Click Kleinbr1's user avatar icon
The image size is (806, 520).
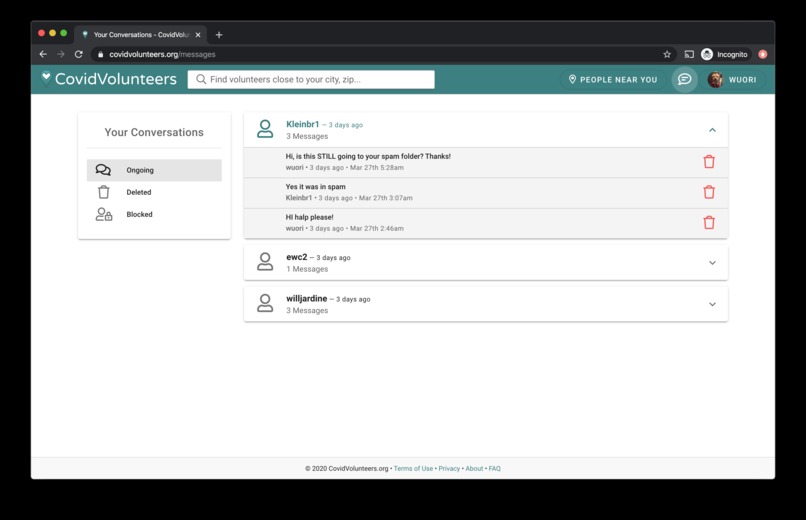click(265, 129)
